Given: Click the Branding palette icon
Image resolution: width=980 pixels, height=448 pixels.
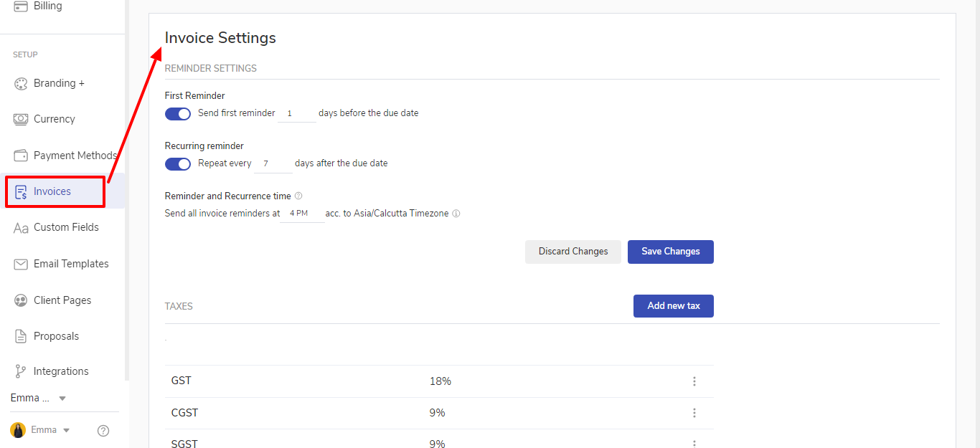Looking at the screenshot, I should click(21, 84).
